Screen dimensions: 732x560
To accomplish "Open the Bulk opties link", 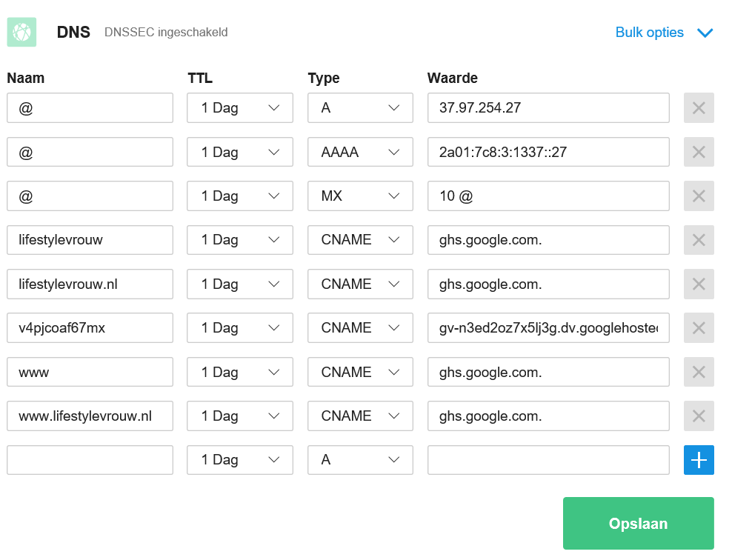I will (x=649, y=32).
